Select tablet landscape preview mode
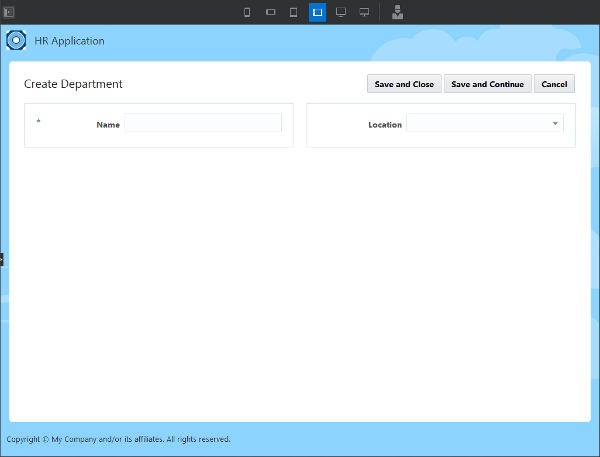Screen dimensions: 600x457 click(x=317, y=12)
